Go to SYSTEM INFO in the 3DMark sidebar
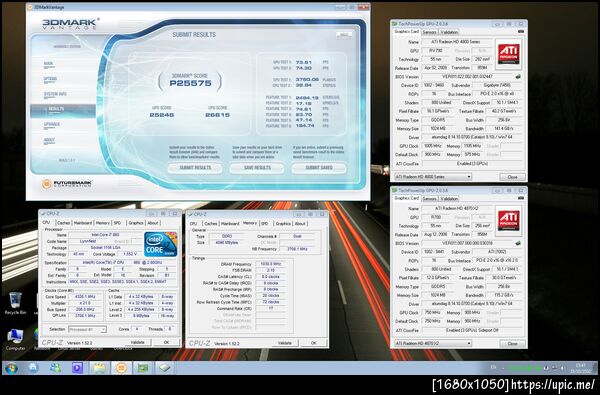Image resolution: width=600 pixels, height=395 pixels. [55, 95]
